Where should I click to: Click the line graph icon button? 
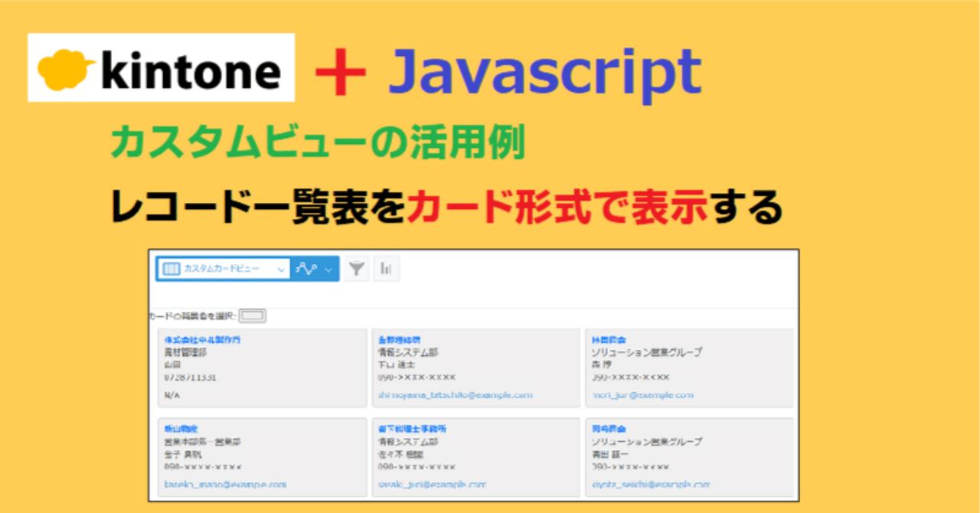pos(307,269)
